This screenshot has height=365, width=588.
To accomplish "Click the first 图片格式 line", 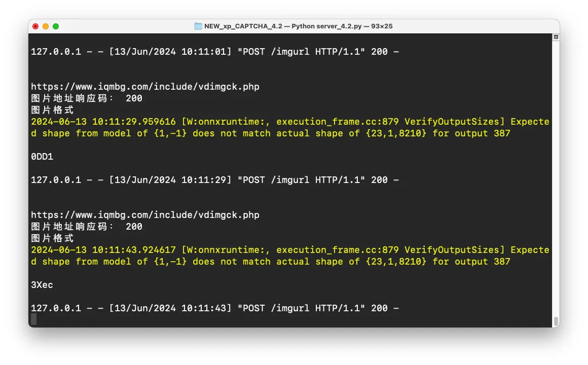I will (x=52, y=110).
